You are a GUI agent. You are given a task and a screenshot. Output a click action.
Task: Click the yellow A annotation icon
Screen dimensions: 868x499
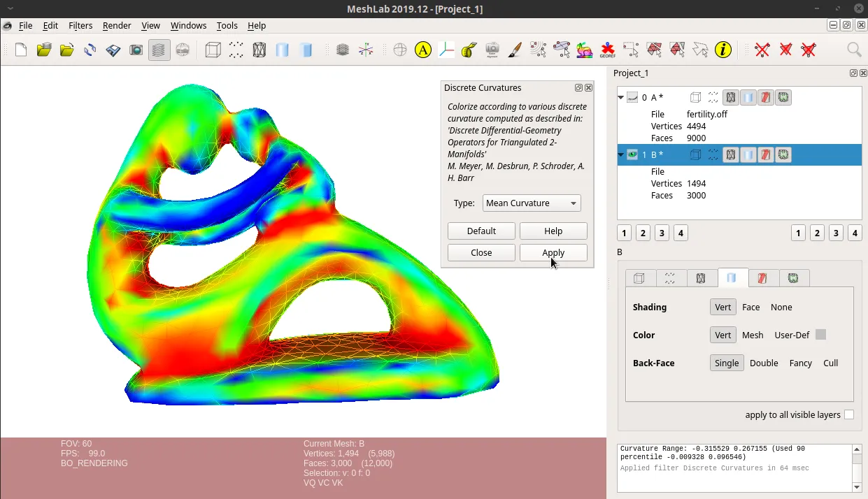coord(423,50)
